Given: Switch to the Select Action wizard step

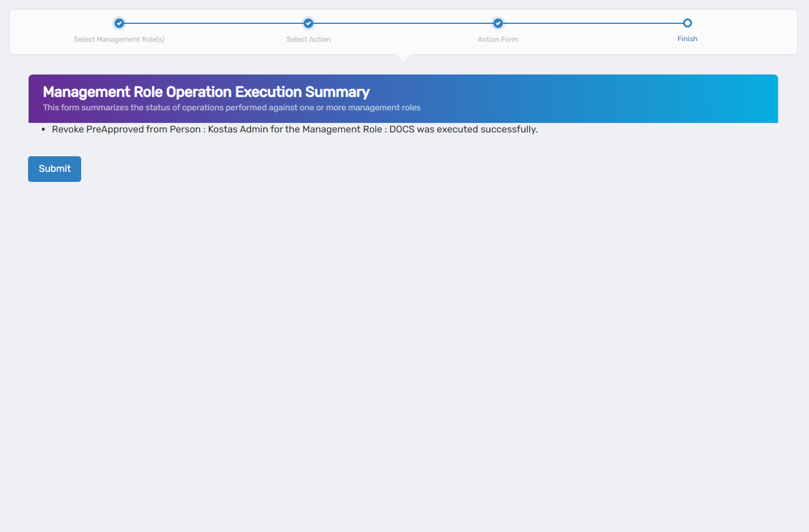Looking at the screenshot, I should pyautogui.click(x=308, y=39).
